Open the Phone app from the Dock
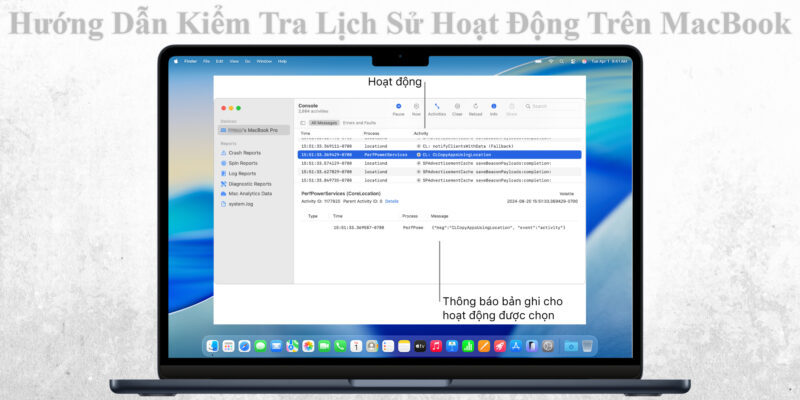This screenshot has width=800, height=400. 340,346
